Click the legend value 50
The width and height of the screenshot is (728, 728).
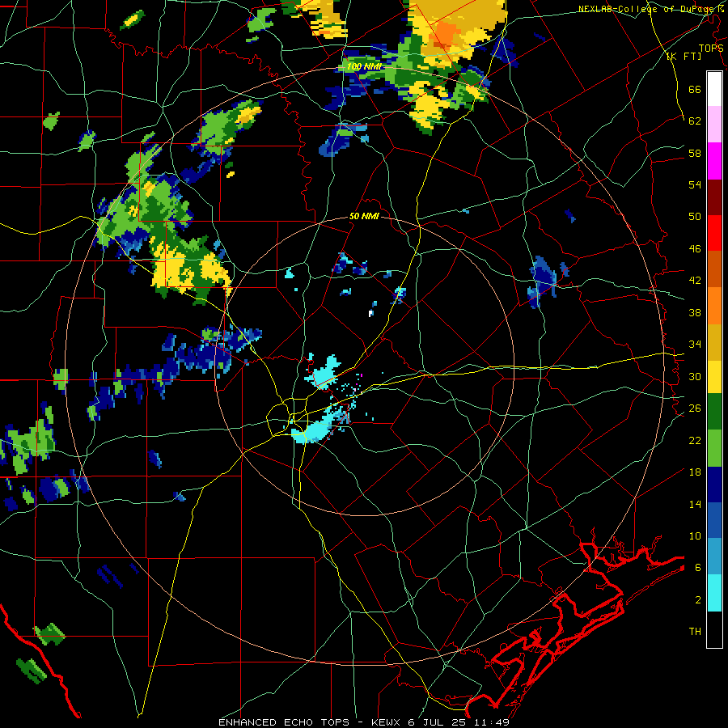point(695,216)
